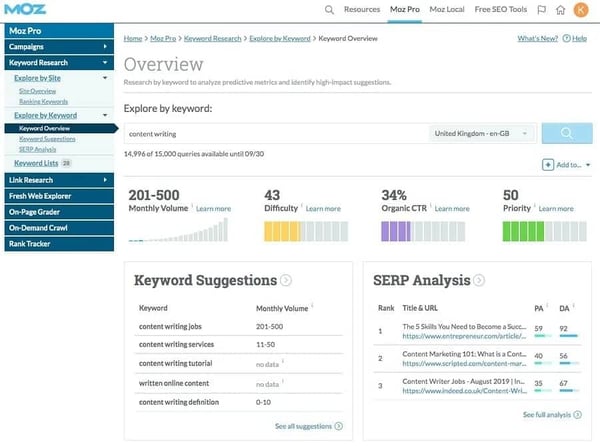Image resolution: width=600 pixels, height=446 pixels.
Task: Open the indeed.co.uk result URL
Action: (465, 391)
